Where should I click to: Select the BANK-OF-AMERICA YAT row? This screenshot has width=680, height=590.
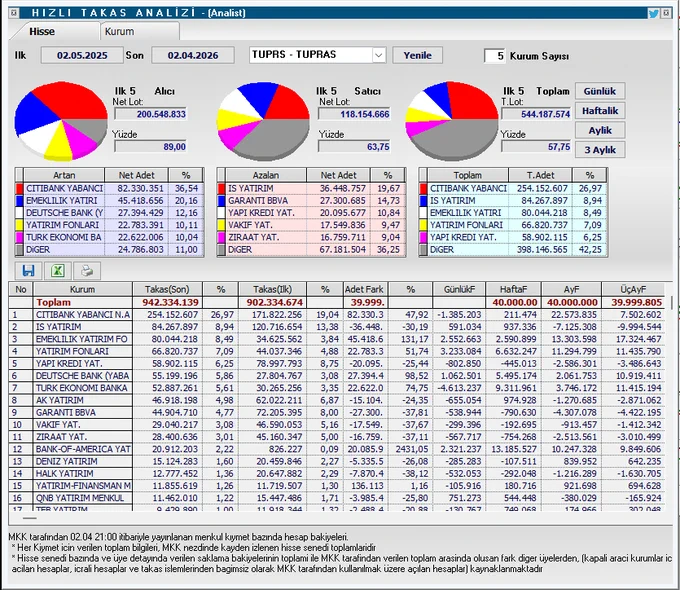coord(336,449)
